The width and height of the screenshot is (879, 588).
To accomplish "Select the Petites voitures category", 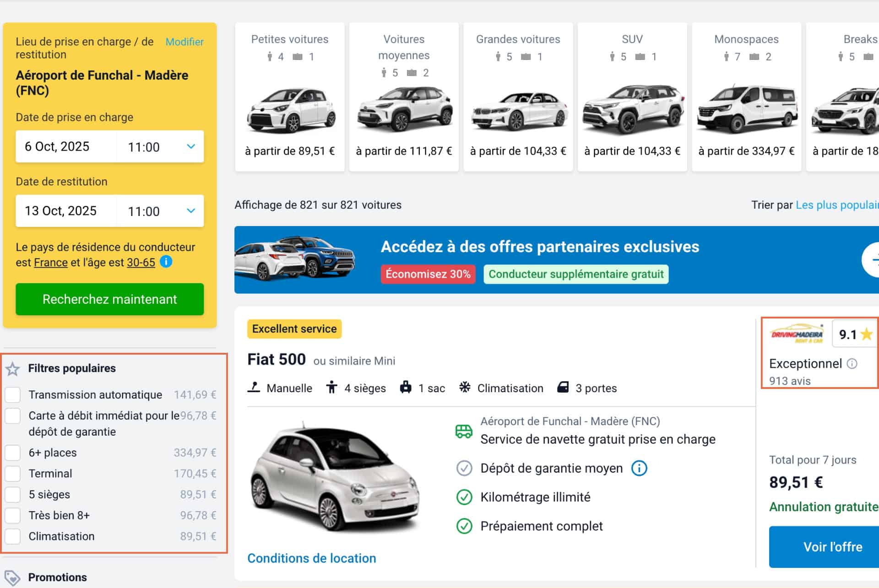I will point(290,97).
